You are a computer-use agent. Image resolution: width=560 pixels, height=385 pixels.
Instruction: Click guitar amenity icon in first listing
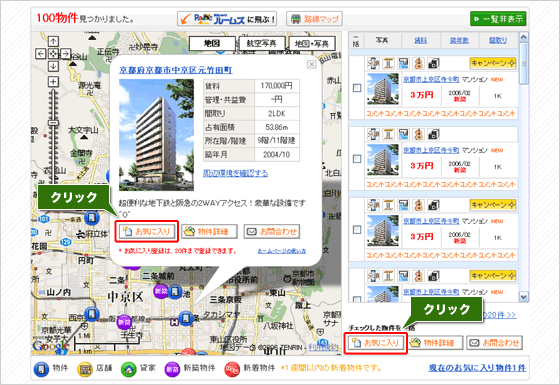coord(418,64)
